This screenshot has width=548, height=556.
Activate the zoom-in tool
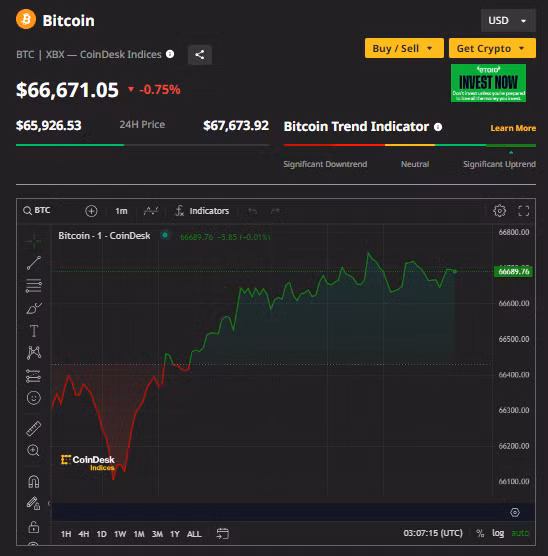point(33,450)
